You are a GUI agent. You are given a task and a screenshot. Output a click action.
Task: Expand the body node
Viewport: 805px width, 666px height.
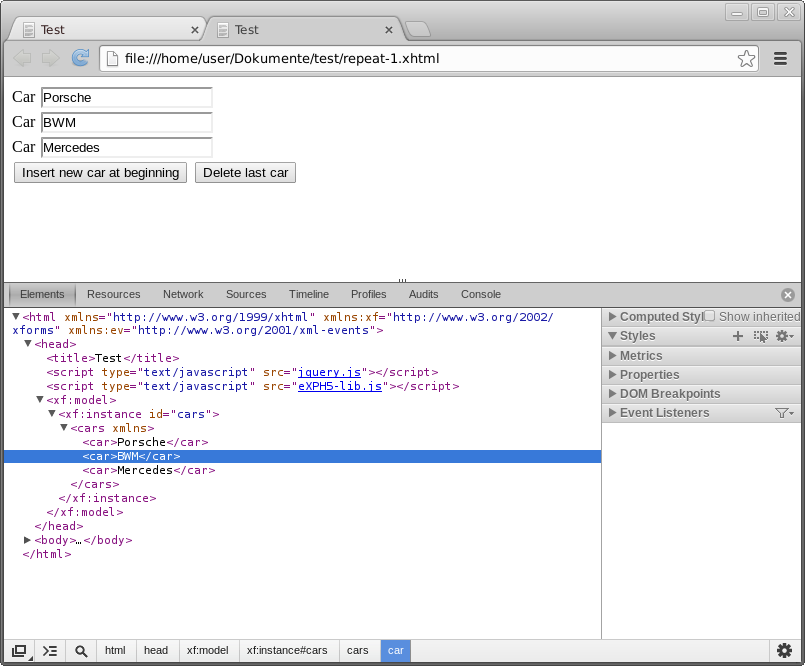[x=28, y=540]
